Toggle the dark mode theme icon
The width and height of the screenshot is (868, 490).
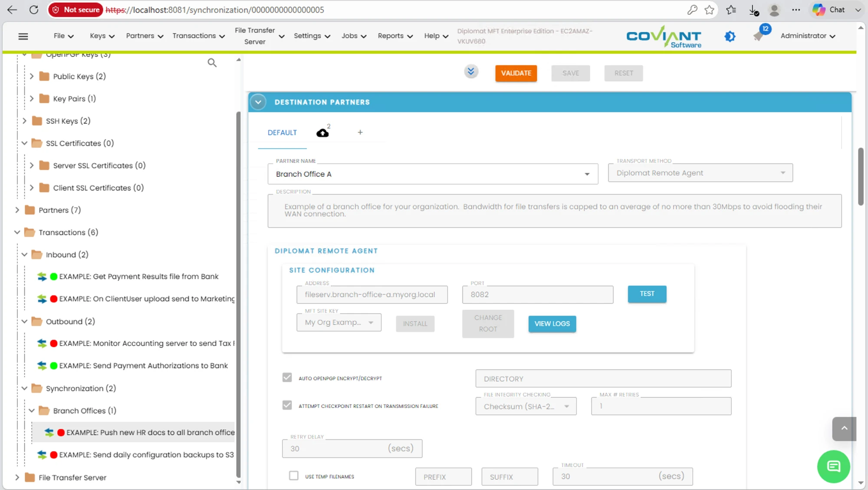pyautogui.click(x=730, y=36)
